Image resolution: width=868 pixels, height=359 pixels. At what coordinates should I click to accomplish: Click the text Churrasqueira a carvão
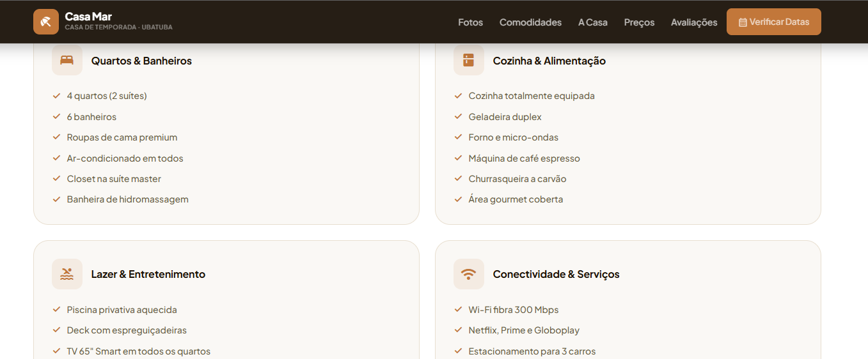517,179
